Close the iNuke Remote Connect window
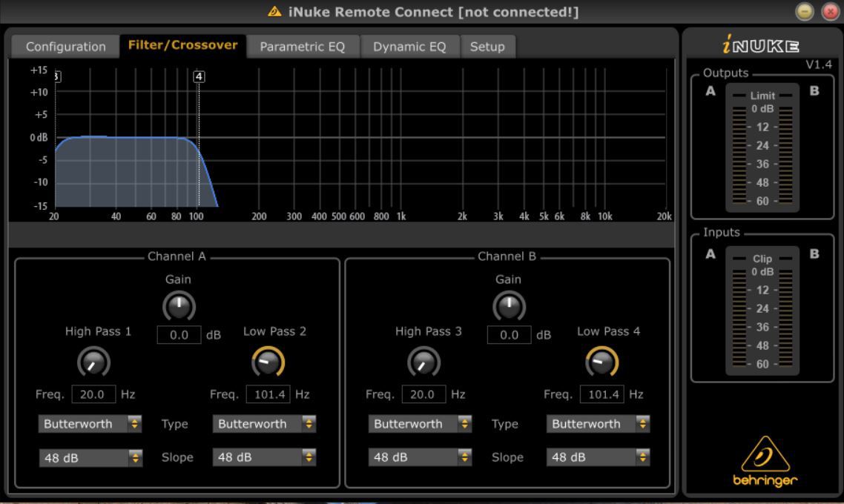The width and height of the screenshot is (844, 504). pyautogui.click(x=831, y=11)
